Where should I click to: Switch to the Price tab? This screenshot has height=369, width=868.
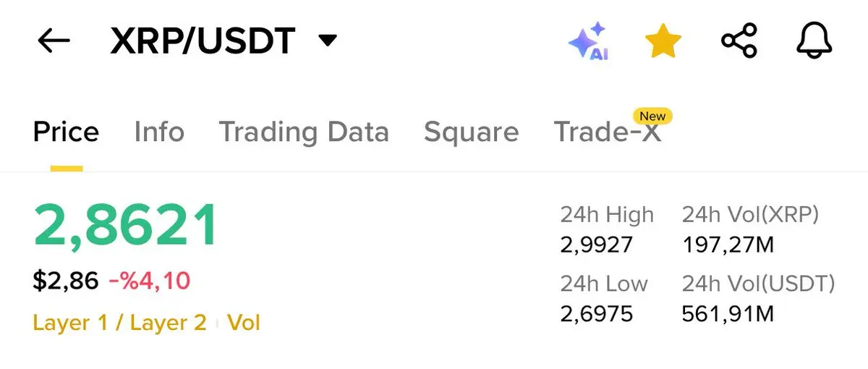point(66,132)
